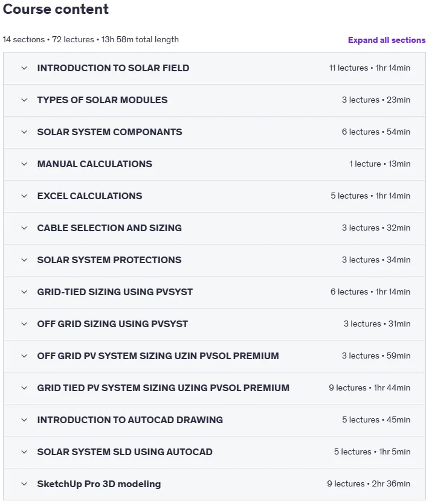Click the MANUAL CALCULATIONS section title

[95, 164]
